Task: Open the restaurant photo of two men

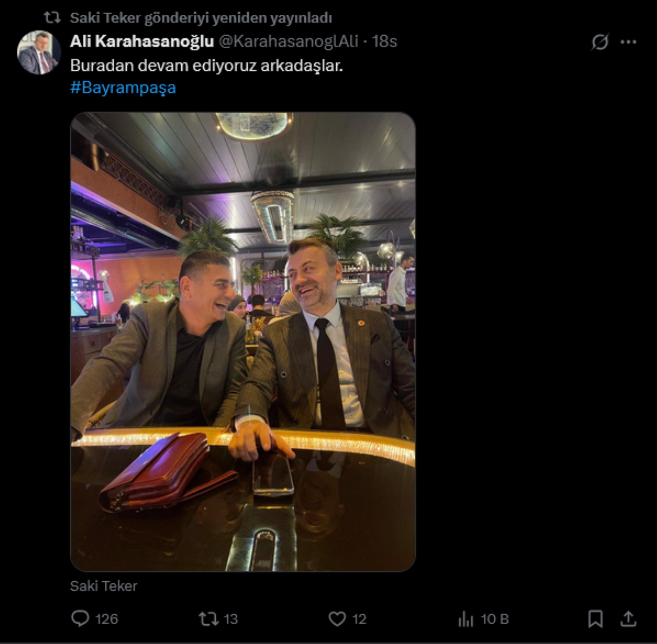Action: coord(243,342)
